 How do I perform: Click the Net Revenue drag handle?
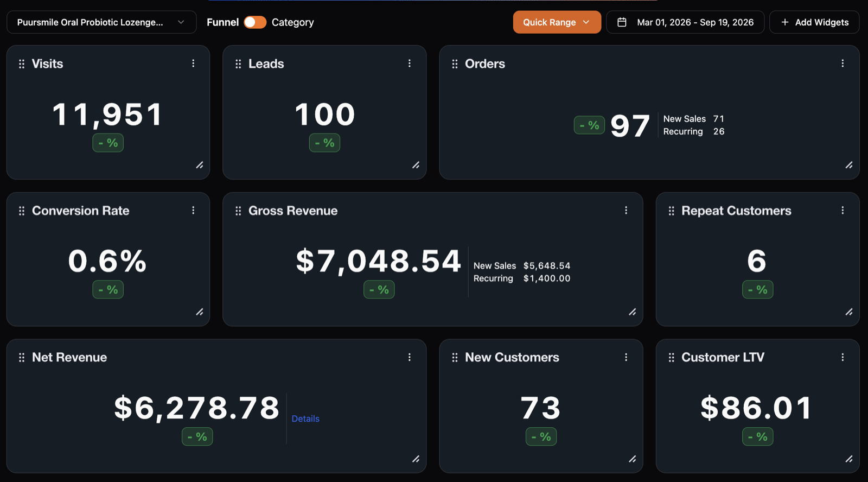point(22,357)
